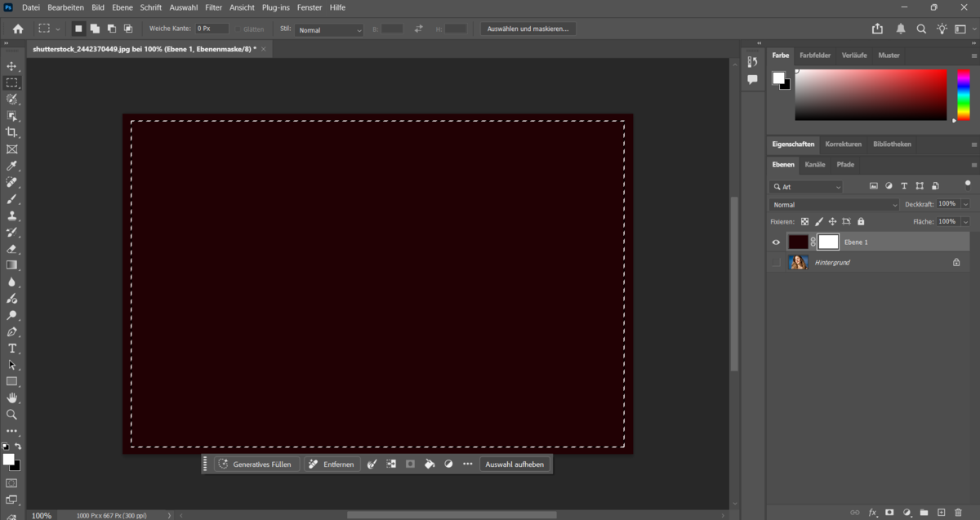
Task: Select the Crop tool
Action: click(x=12, y=132)
